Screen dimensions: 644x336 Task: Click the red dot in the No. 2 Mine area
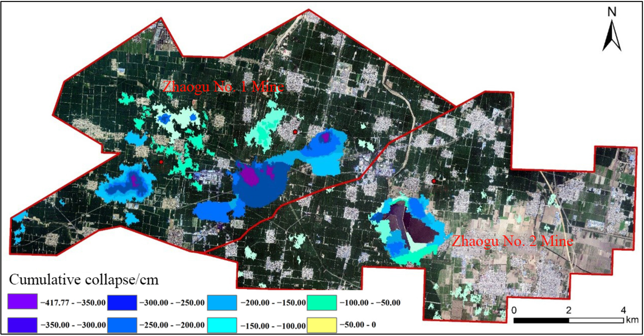click(x=434, y=181)
